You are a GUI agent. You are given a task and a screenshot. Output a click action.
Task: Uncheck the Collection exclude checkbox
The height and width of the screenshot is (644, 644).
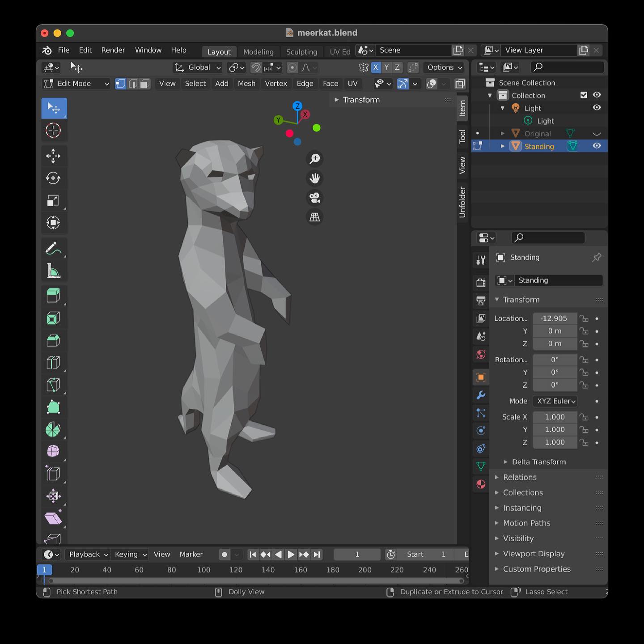click(584, 95)
